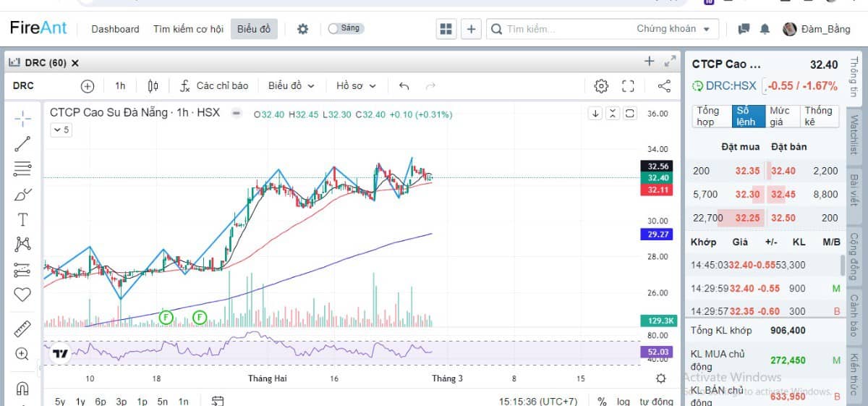Select the text annotation tool
Image resolution: width=868 pixels, height=406 pixels.
point(22,219)
